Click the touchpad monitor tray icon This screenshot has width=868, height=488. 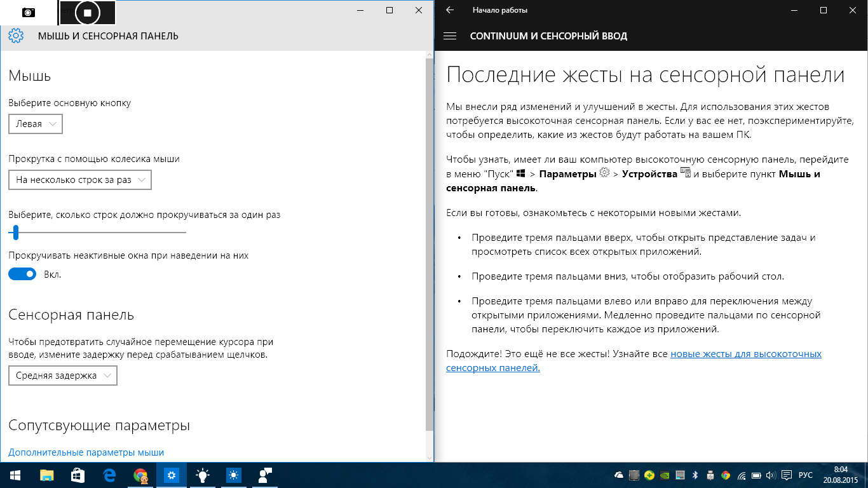point(680,475)
